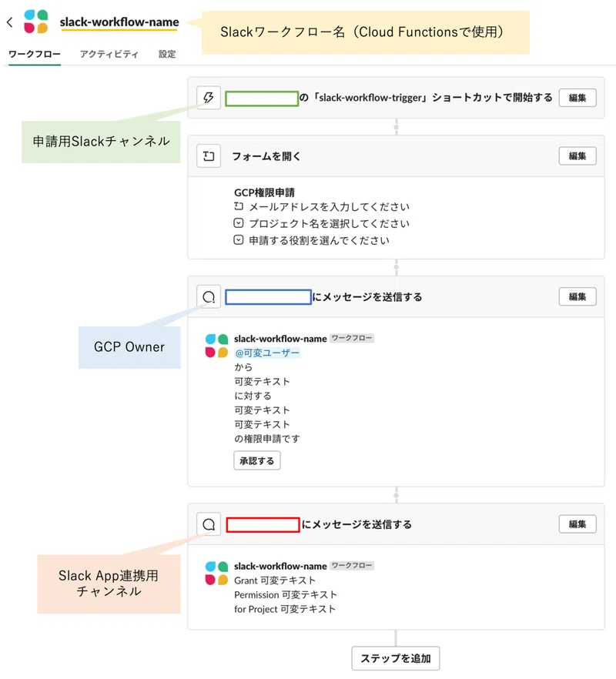This screenshot has width=616, height=679.
Task: Open the 設定 tab
Action: click(x=167, y=54)
